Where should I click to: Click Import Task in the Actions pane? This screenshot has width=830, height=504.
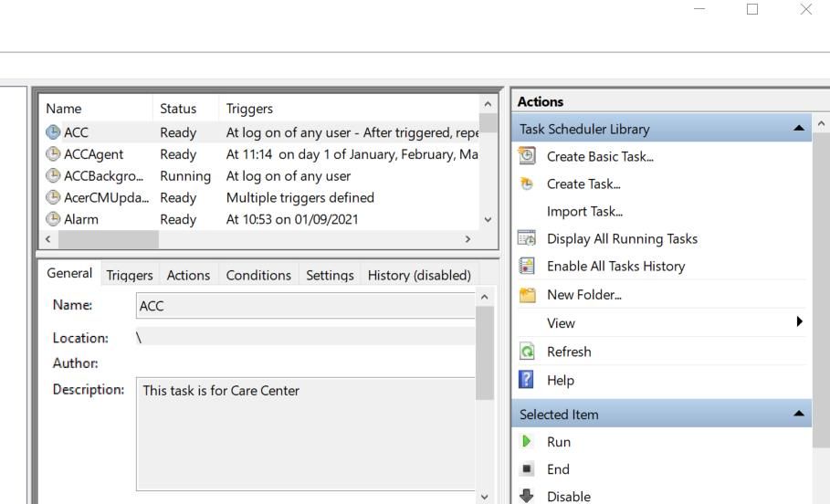pyautogui.click(x=584, y=211)
